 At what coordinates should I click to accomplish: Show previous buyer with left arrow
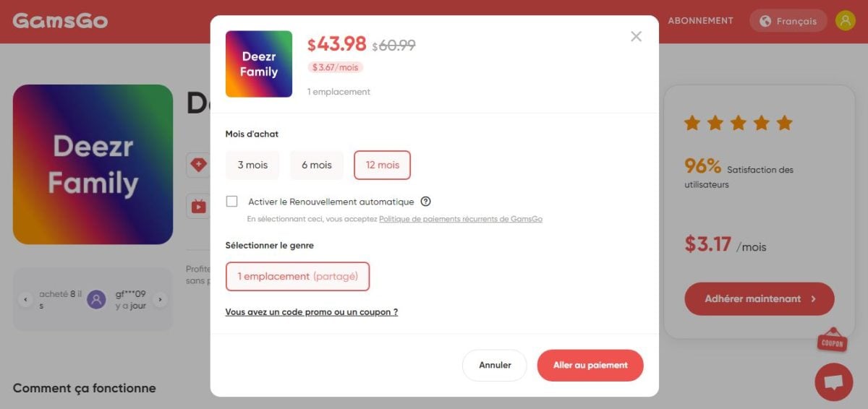(25, 299)
